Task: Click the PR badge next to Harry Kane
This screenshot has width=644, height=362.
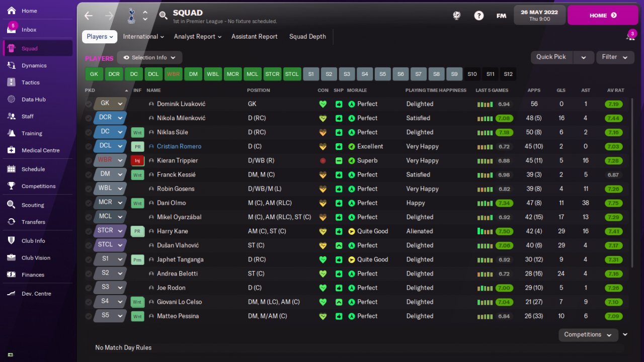Action: [137, 232]
